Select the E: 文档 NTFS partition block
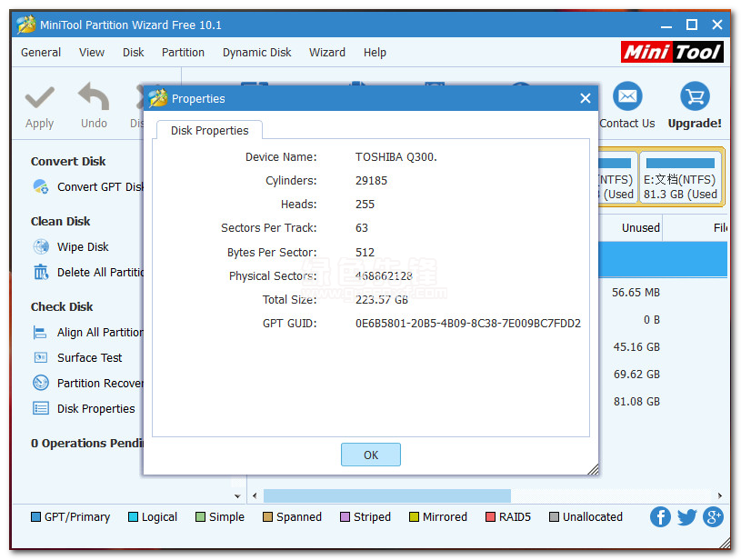The image size is (741, 560). pyautogui.click(x=680, y=177)
